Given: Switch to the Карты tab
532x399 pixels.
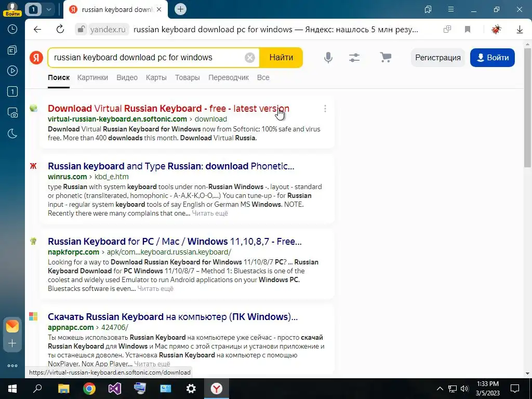Looking at the screenshot, I should coord(156,77).
